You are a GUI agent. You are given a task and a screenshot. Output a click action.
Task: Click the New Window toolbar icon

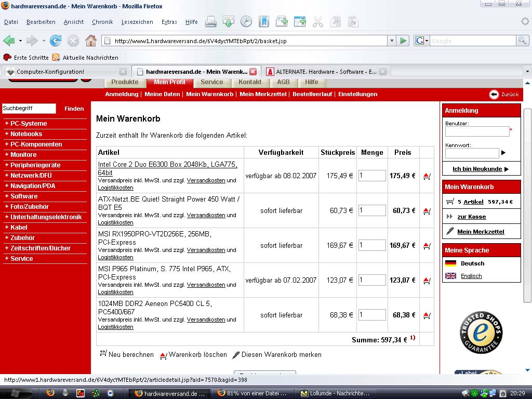(300, 22)
